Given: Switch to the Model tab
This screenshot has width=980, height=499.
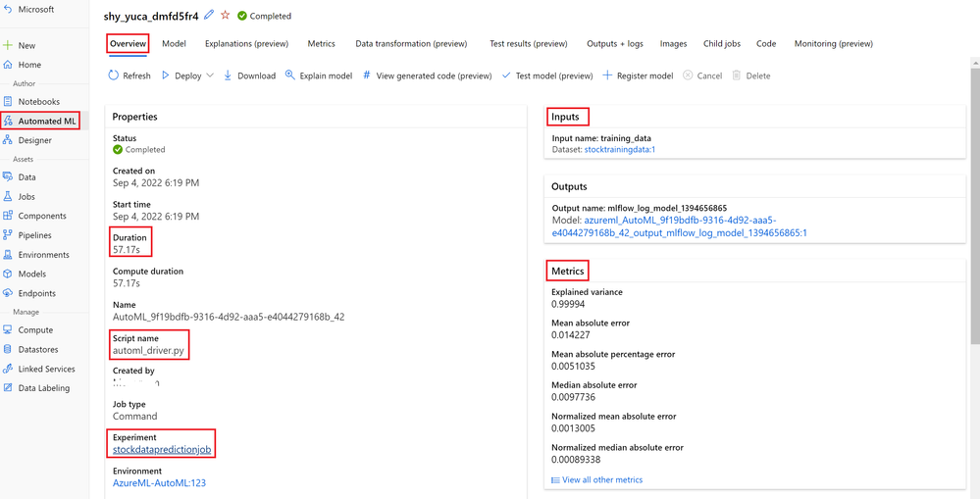Looking at the screenshot, I should pos(174,44).
